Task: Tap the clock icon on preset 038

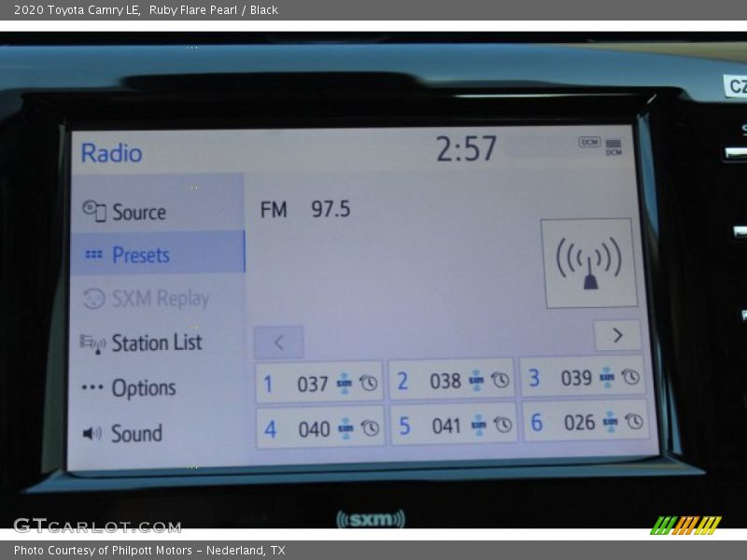Action: point(500,380)
